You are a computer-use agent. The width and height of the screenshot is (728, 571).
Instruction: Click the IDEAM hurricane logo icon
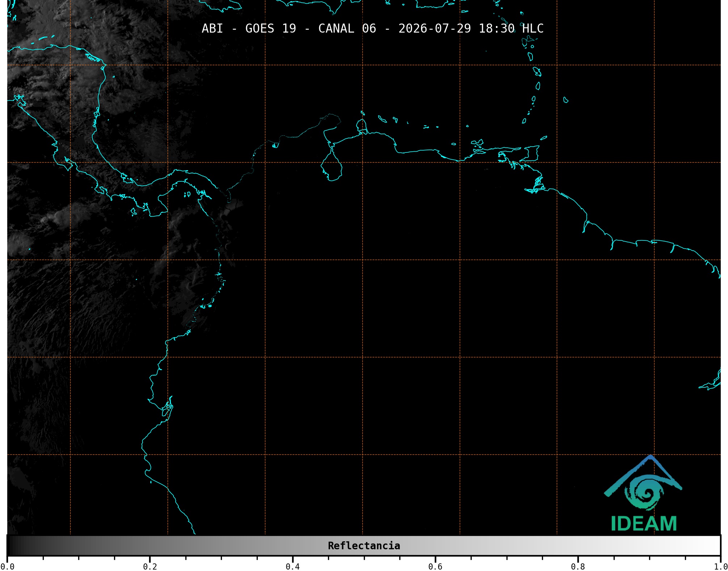point(643,483)
